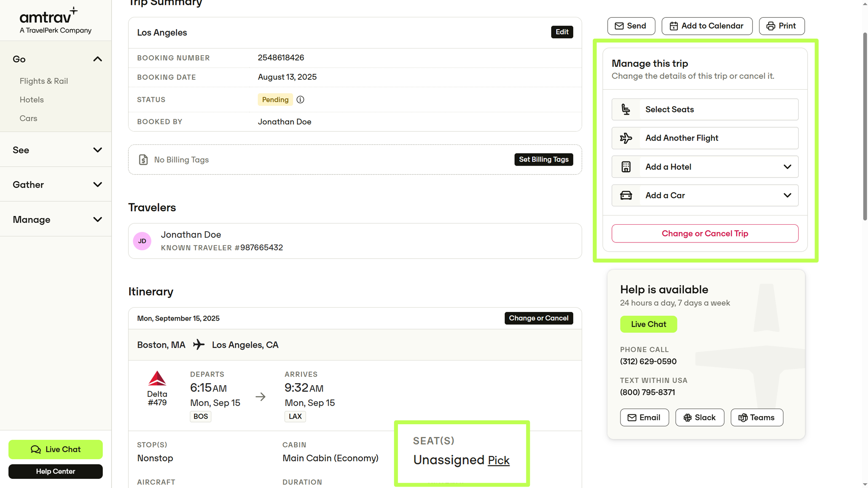Click the Teams button label
This screenshot has height=488, width=868.
pos(762,417)
